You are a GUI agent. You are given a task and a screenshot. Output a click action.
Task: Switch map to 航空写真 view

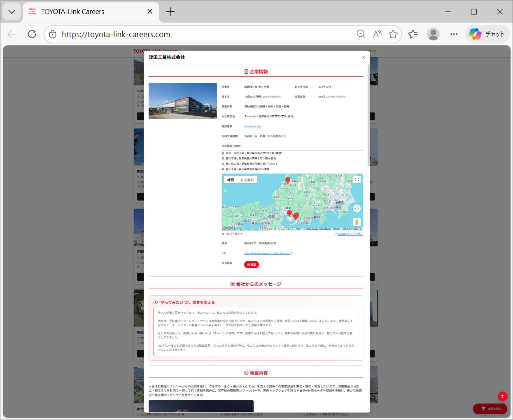247,180
